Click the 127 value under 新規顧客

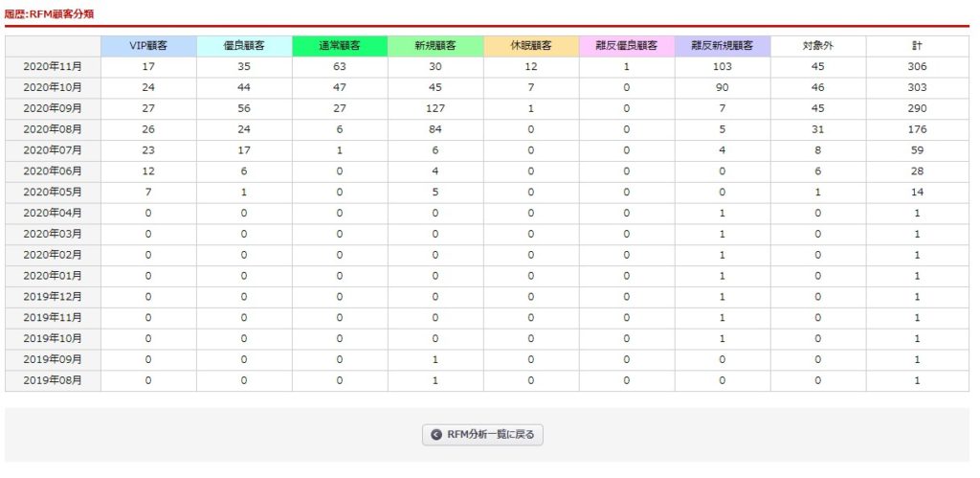click(435, 108)
